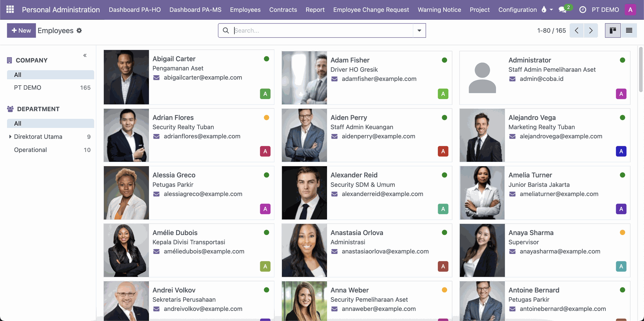The height and width of the screenshot is (321, 644).
Task: Switch to List view
Action: pos(629,31)
